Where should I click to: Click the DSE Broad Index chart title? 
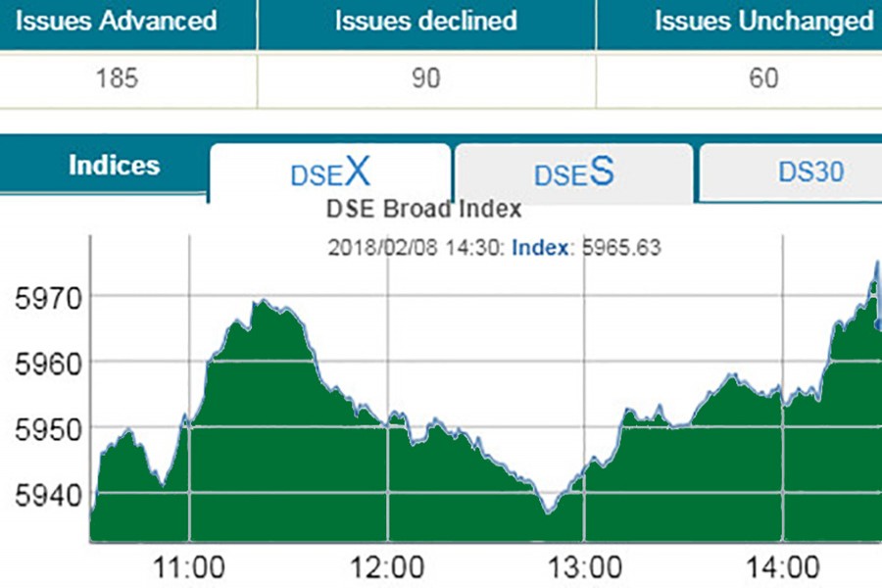422,209
